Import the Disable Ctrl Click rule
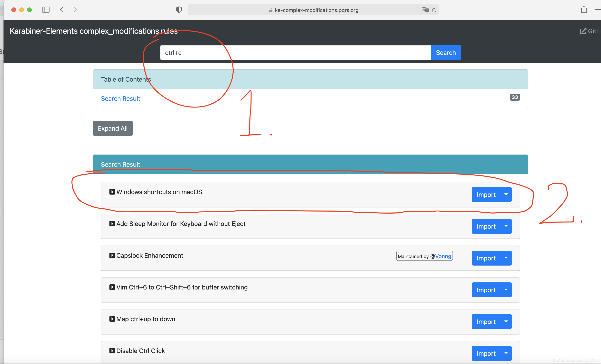This screenshot has height=364, width=601. (x=486, y=353)
